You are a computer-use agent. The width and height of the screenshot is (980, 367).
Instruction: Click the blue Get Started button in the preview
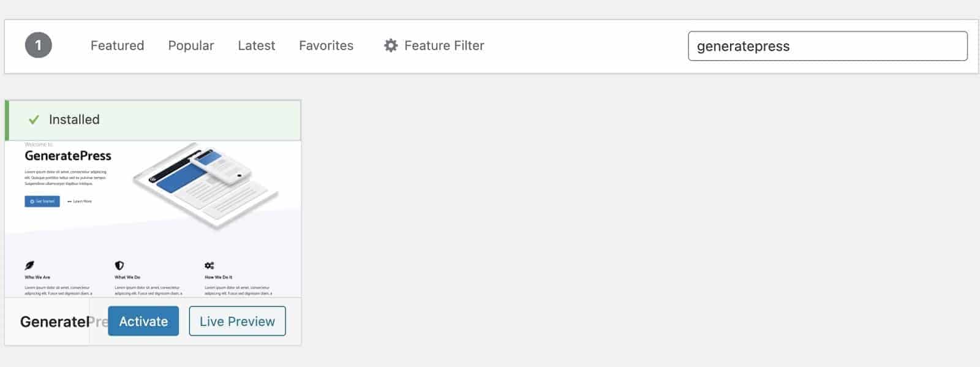point(42,201)
